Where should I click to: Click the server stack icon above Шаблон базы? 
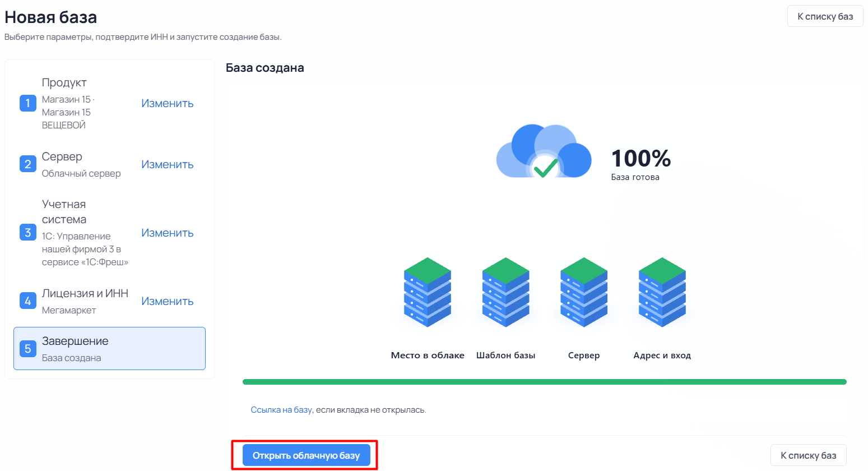(506, 292)
